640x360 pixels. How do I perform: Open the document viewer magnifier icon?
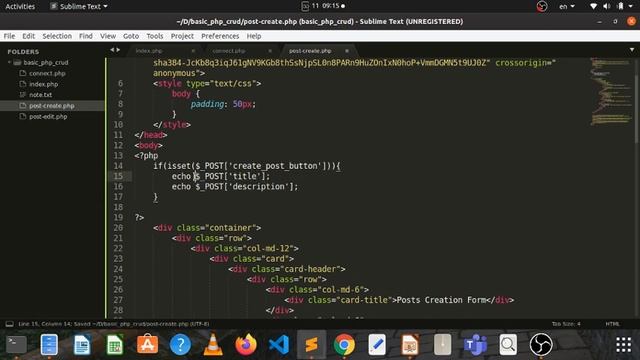(508, 345)
